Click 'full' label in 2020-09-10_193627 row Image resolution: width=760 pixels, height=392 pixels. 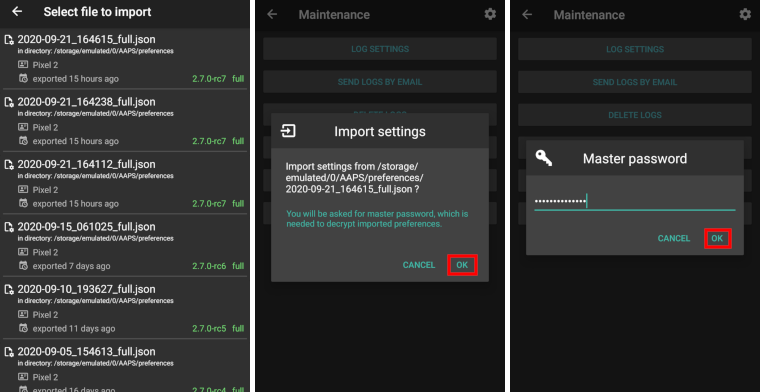(x=238, y=329)
